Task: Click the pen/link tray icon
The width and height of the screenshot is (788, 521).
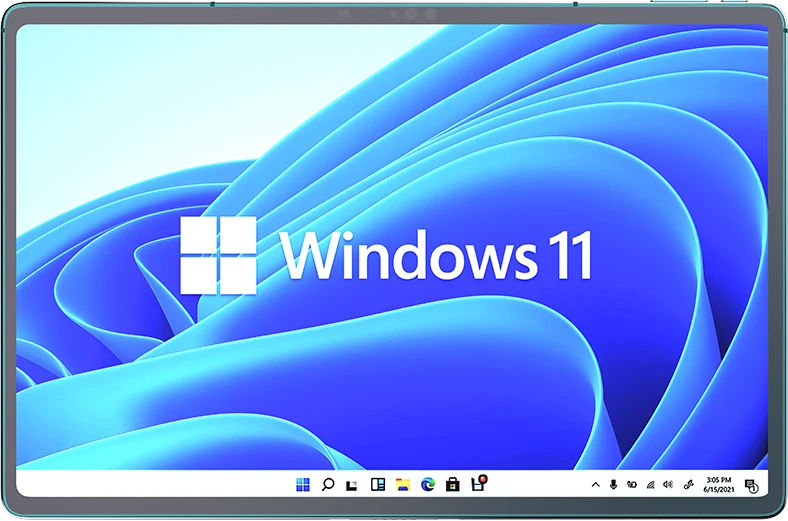Action: click(688, 484)
